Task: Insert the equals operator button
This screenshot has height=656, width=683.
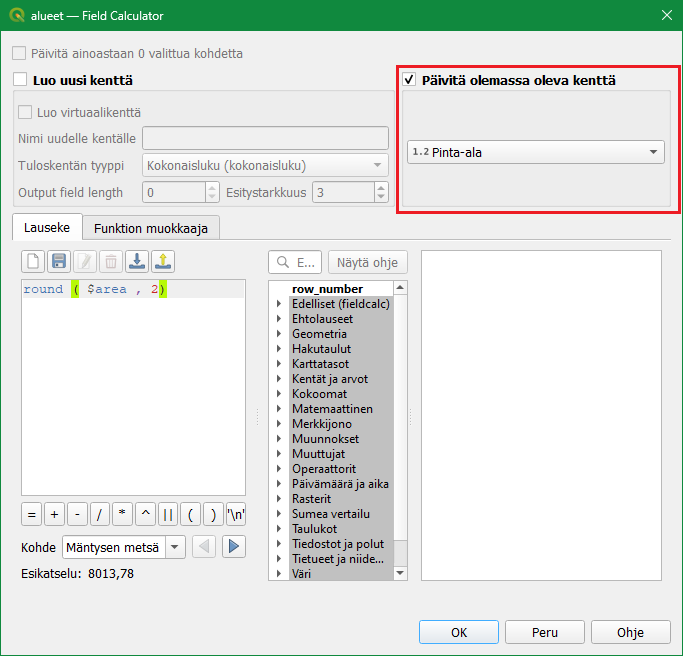Action: click(x=32, y=515)
